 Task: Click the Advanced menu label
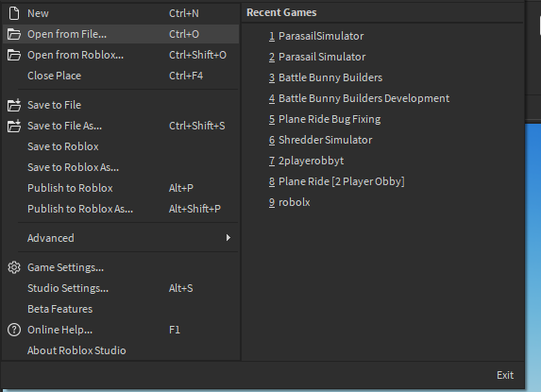click(x=51, y=238)
